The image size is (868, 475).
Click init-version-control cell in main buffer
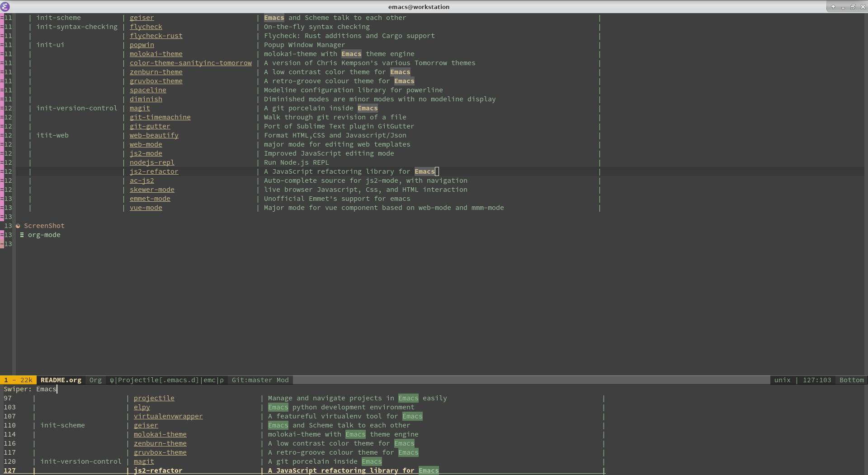click(77, 108)
